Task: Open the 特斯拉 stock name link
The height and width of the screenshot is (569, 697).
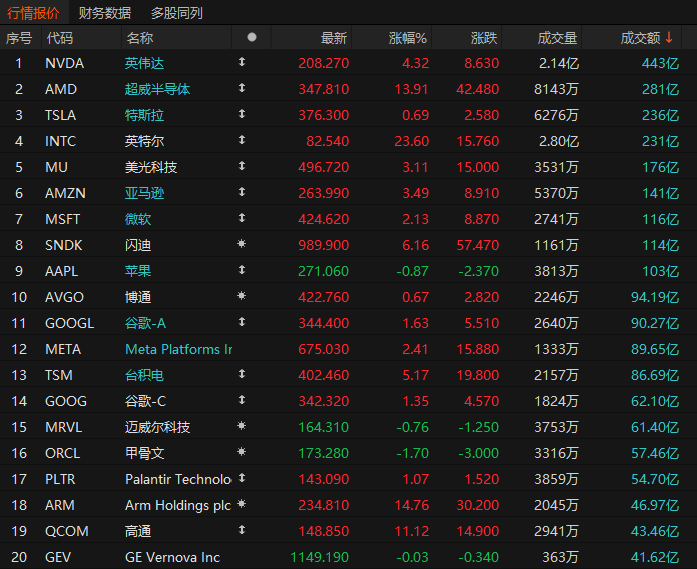Action: 144,115
